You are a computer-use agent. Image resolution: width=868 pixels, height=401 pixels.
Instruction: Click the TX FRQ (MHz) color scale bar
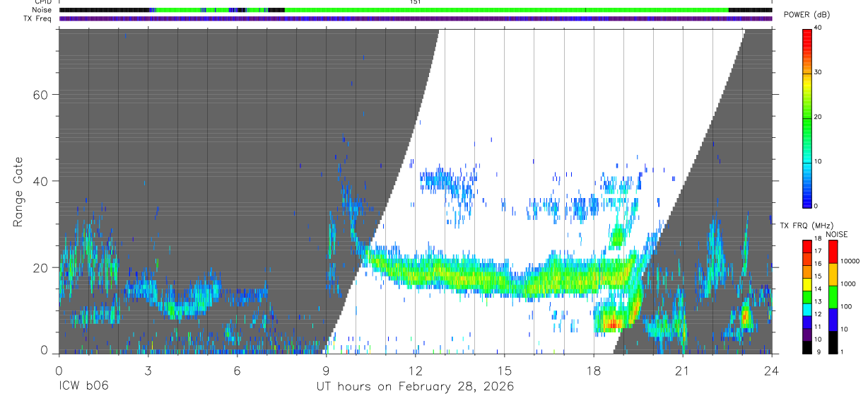(807, 296)
